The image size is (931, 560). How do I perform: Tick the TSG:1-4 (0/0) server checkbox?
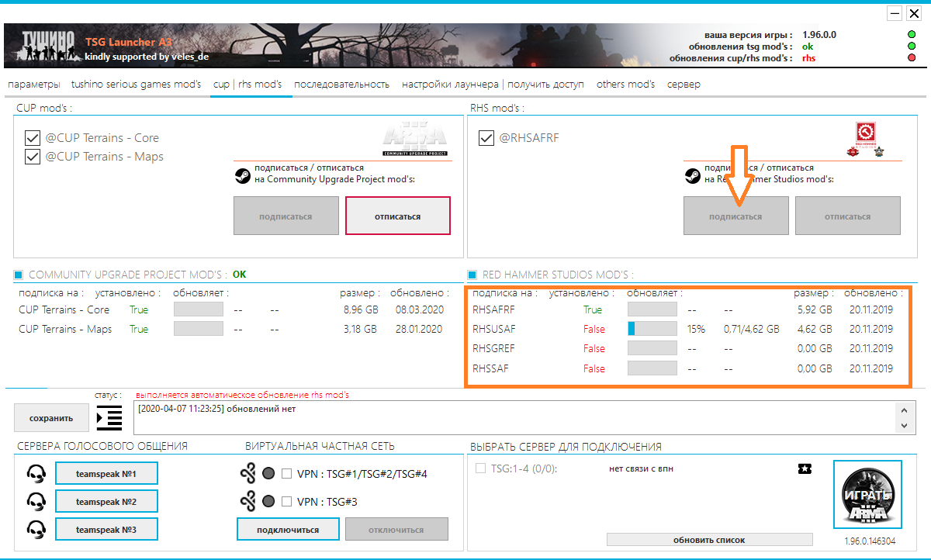pyautogui.click(x=481, y=468)
